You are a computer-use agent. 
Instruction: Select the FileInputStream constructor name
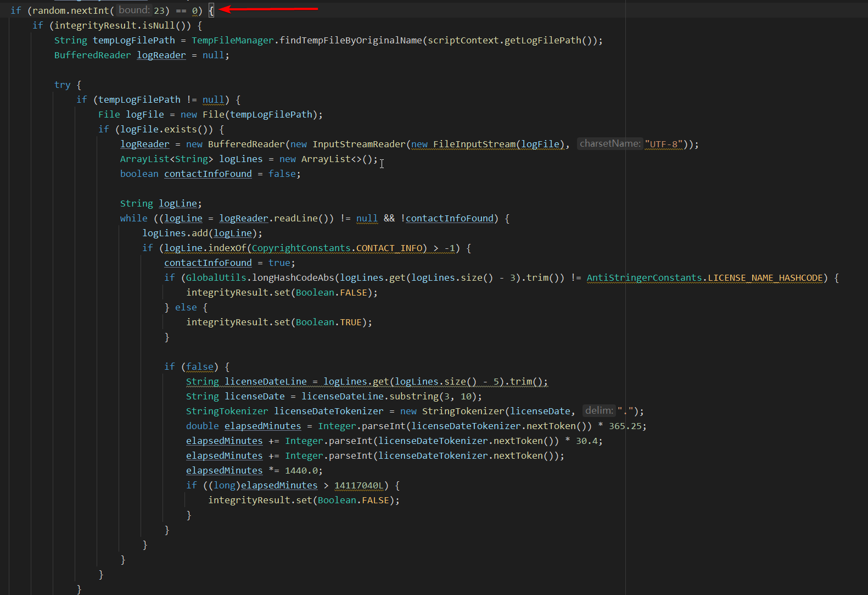click(474, 144)
